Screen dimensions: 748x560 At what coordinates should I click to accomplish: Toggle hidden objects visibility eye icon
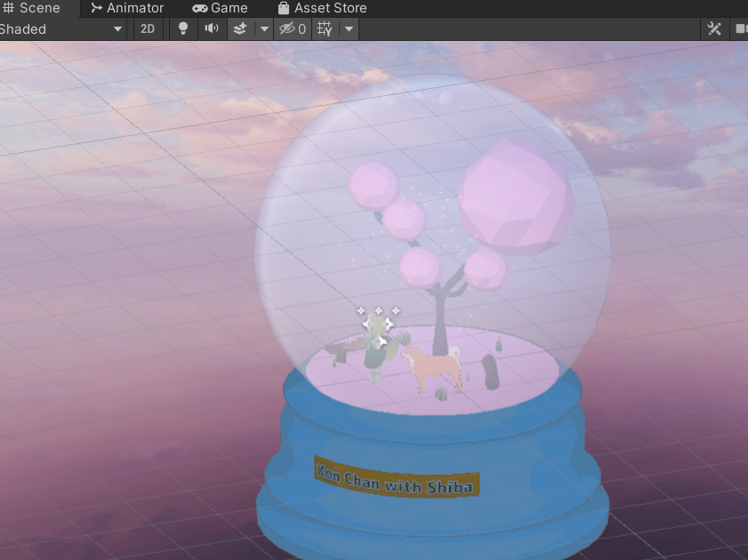[293, 29]
